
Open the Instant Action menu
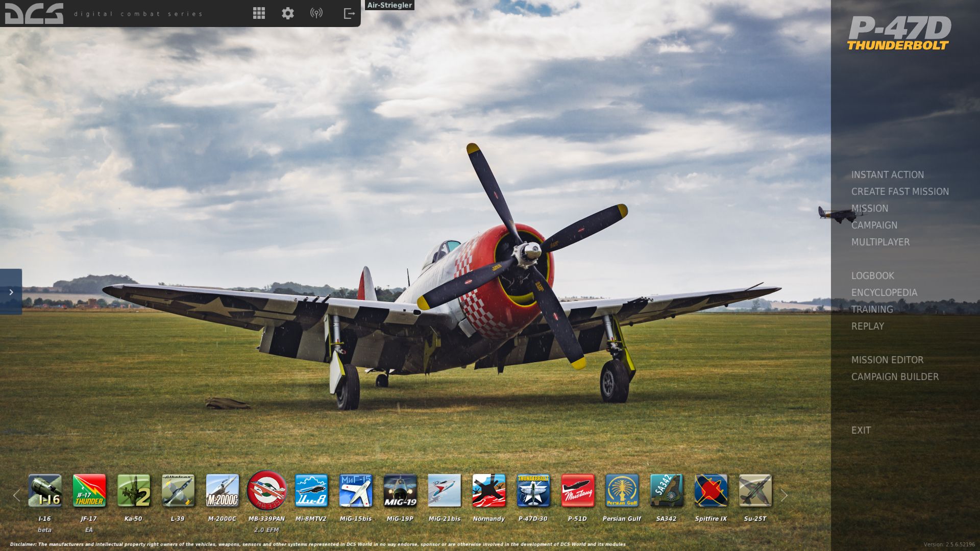[x=887, y=174]
